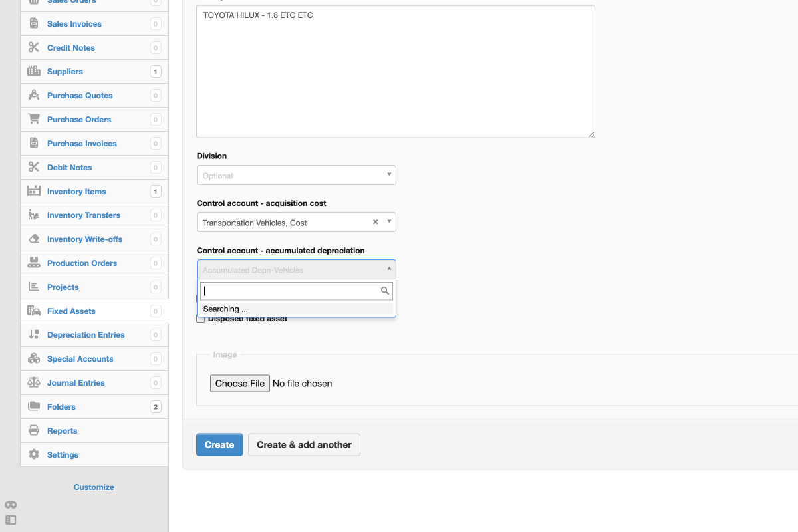Viewport: 798px width, 532px height.
Task: Click the Purchase Orders cart icon
Action: [34, 120]
